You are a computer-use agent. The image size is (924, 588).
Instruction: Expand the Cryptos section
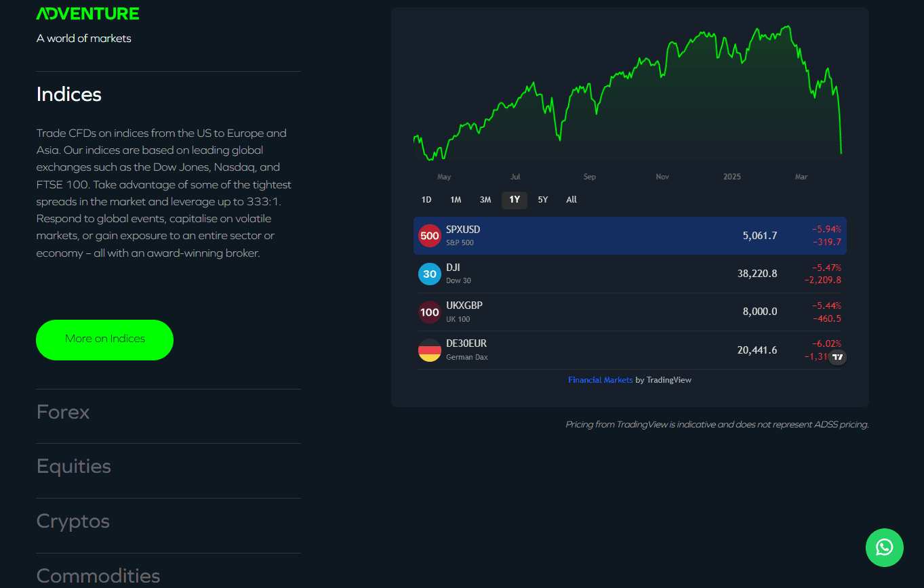[73, 521]
